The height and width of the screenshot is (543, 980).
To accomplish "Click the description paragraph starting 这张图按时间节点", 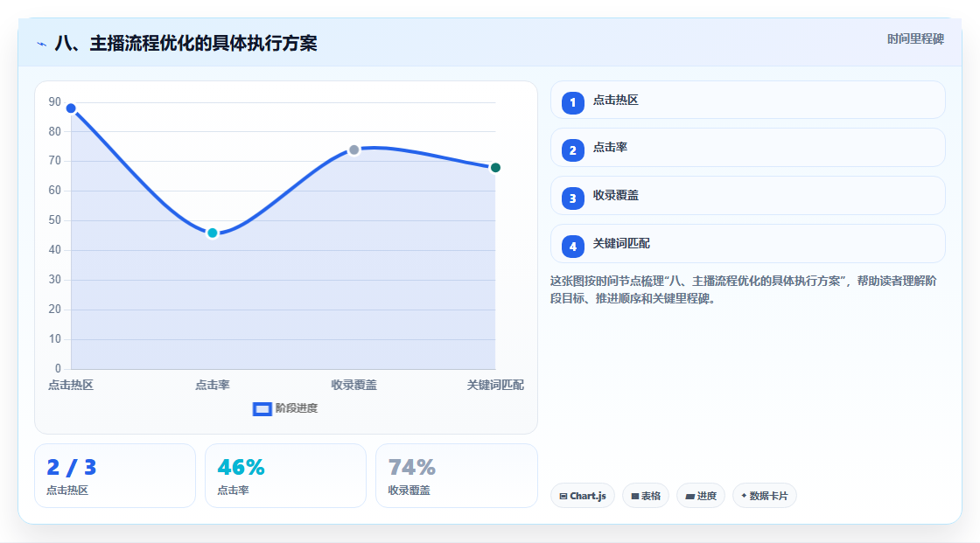I will click(743, 289).
